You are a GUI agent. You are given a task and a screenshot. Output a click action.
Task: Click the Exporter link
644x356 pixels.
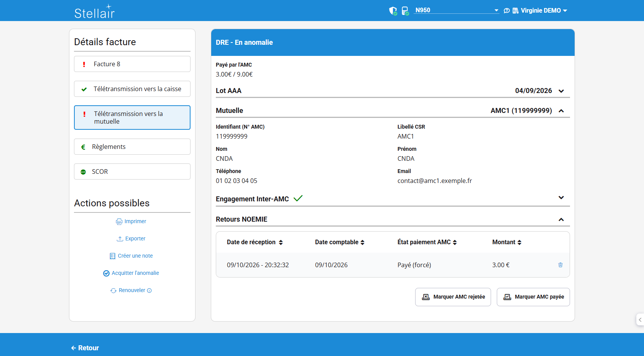click(131, 238)
